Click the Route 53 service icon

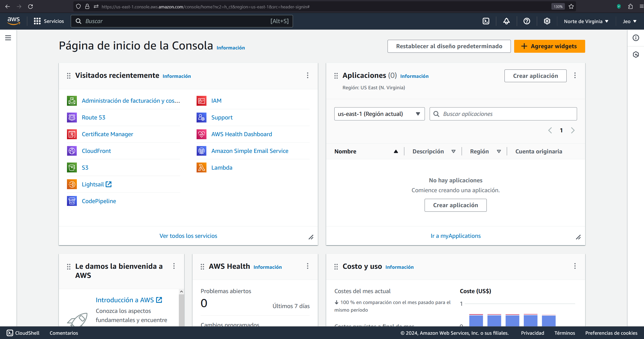click(72, 117)
